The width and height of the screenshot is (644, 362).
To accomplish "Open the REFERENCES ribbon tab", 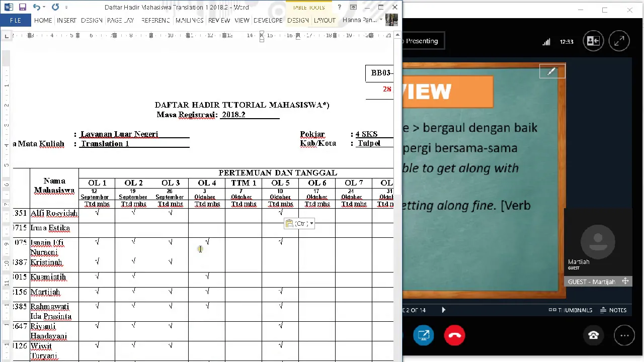I will click(x=155, y=20).
